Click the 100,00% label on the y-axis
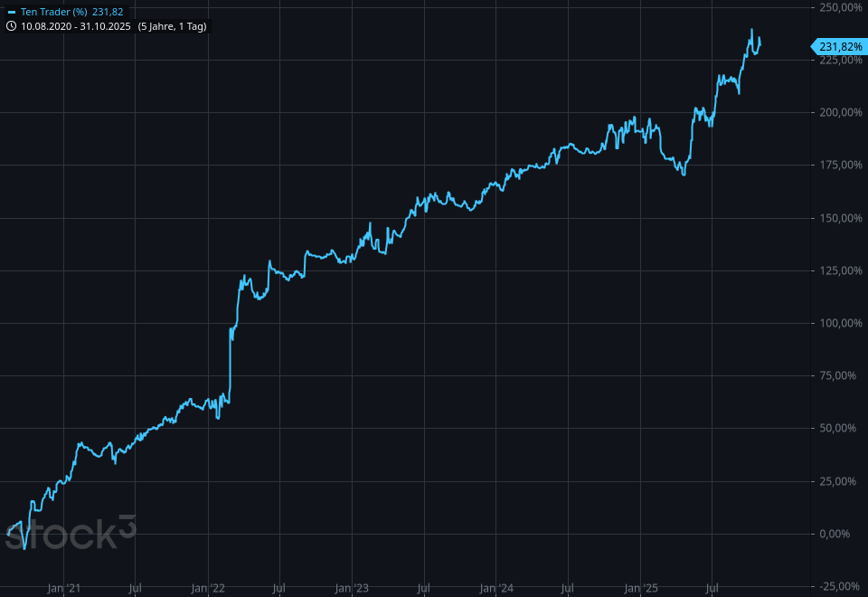Viewport: 868px width, 597px height. pyautogui.click(x=840, y=323)
